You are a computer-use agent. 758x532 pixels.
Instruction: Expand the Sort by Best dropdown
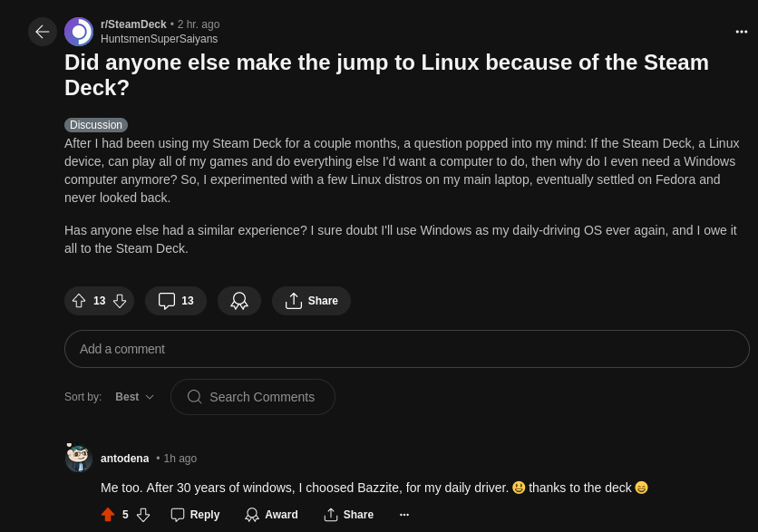pyautogui.click(x=135, y=397)
